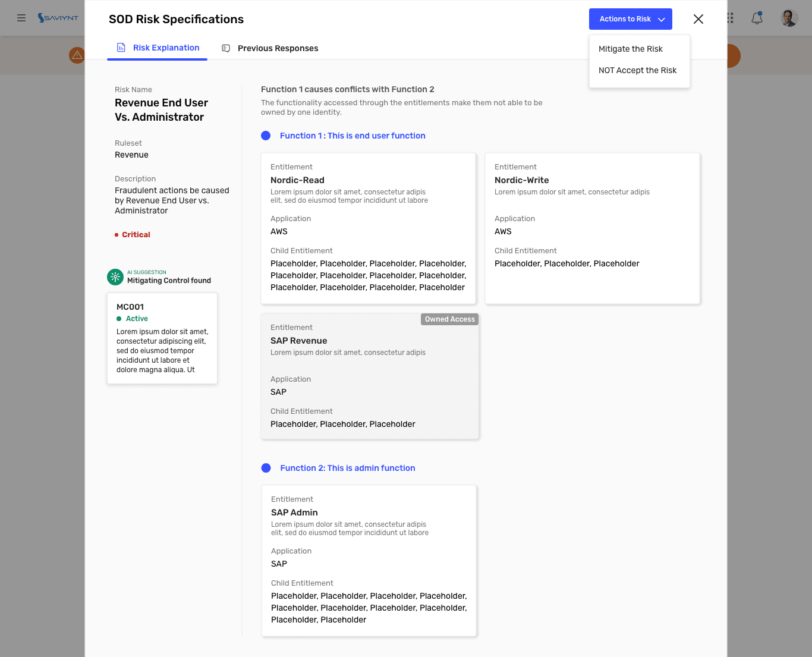Screen dimensions: 812x657
Task: Open the apps grid icon
Action: tap(731, 18)
